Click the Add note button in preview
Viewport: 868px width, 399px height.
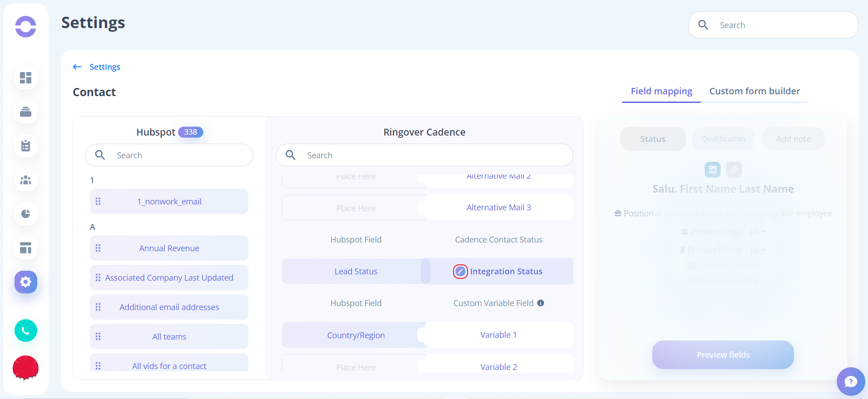pyautogui.click(x=793, y=139)
